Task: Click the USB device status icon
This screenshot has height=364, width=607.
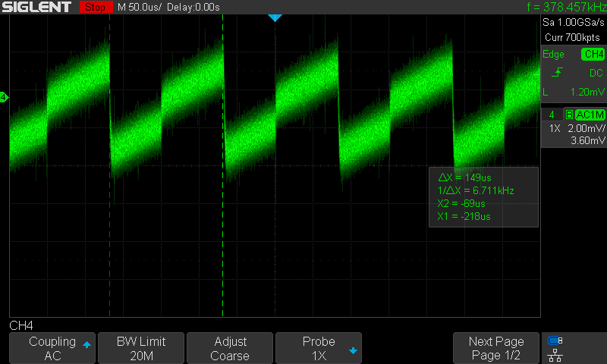Action: [555, 340]
